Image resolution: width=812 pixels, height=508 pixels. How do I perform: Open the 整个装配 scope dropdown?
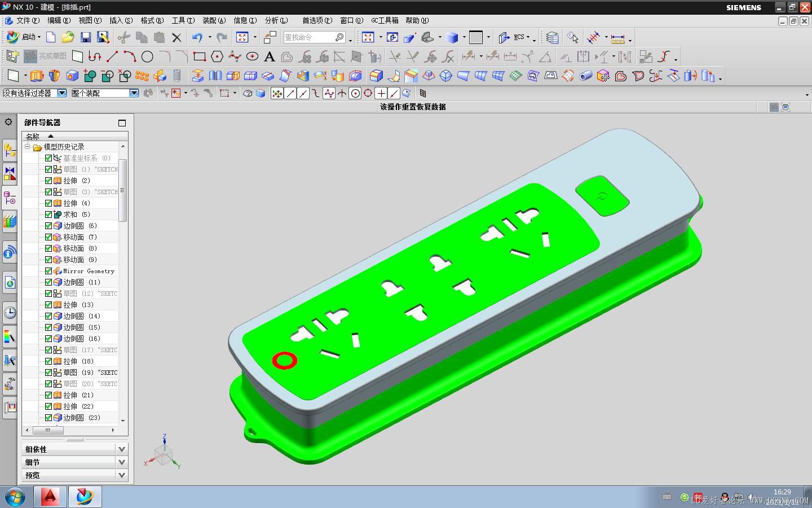pyautogui.click(x=134, y=93)
